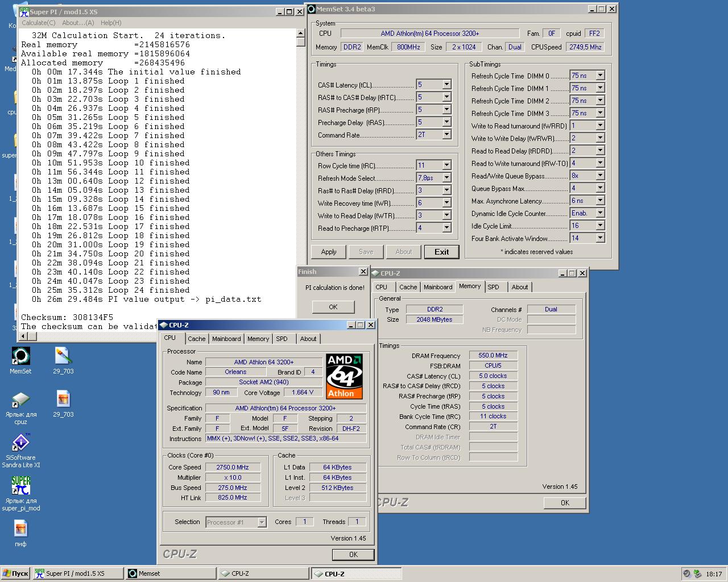
Task: Open the пиф desktop file icon
Action: (x=20, y=529)
